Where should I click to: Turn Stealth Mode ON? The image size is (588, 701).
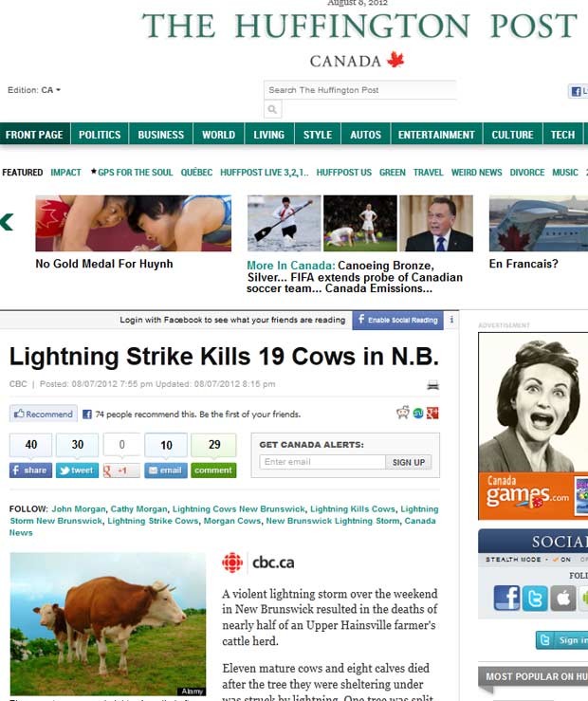pos(562,560)
